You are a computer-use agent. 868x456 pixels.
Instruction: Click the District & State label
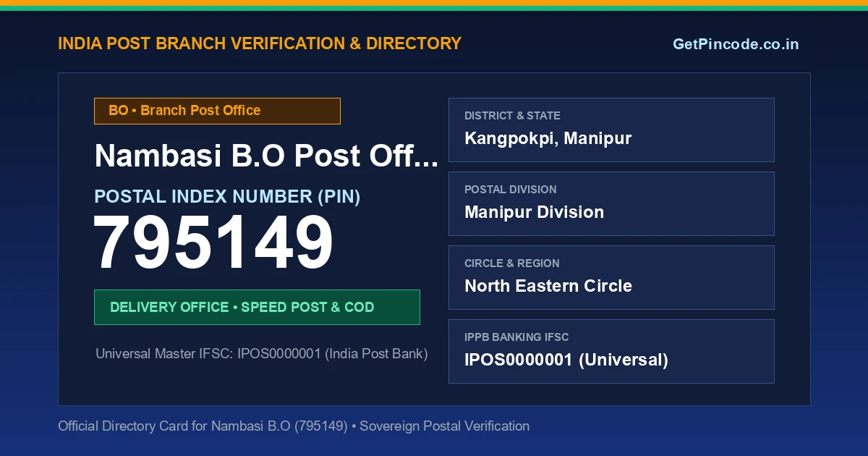tap(512, 116)
